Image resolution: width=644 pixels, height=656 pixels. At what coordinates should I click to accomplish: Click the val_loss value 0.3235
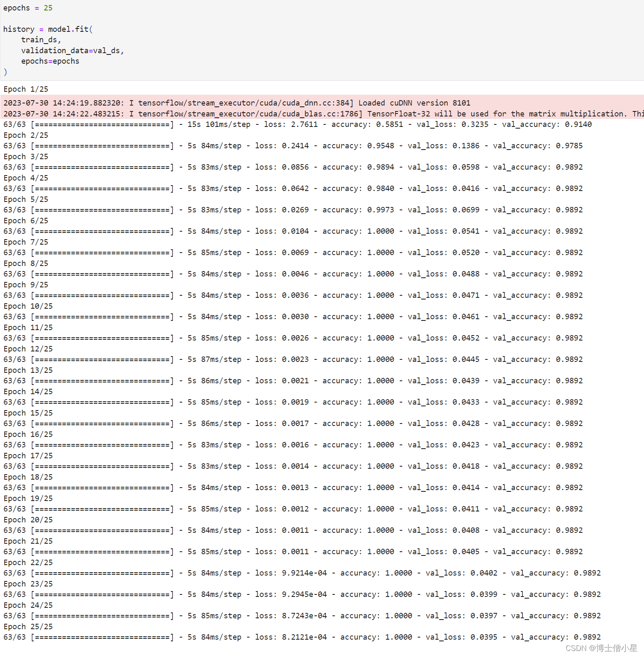click(x=475, y=124)
